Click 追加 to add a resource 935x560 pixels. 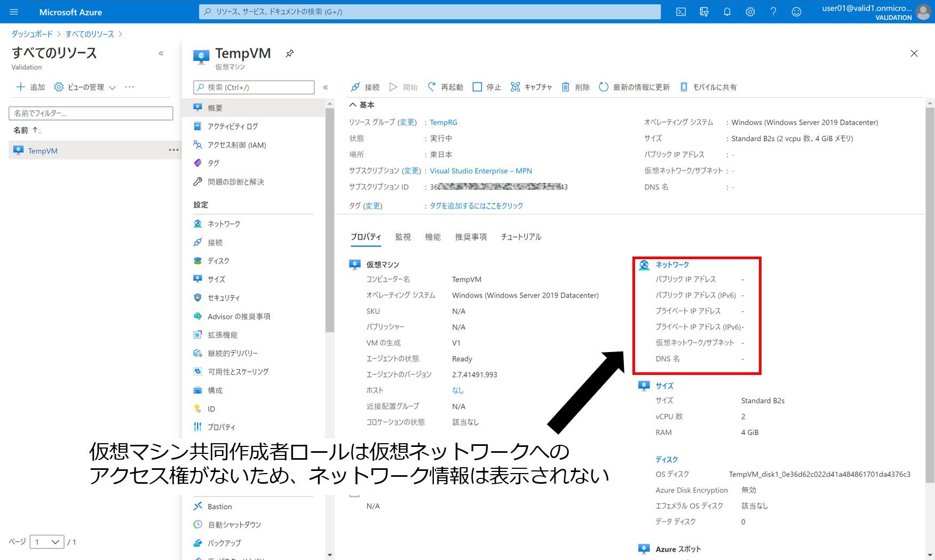pyautogui.click(x=30, y=87)
